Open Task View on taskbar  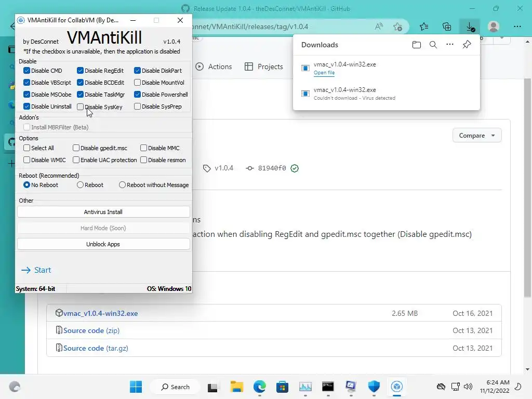point(212,387)
